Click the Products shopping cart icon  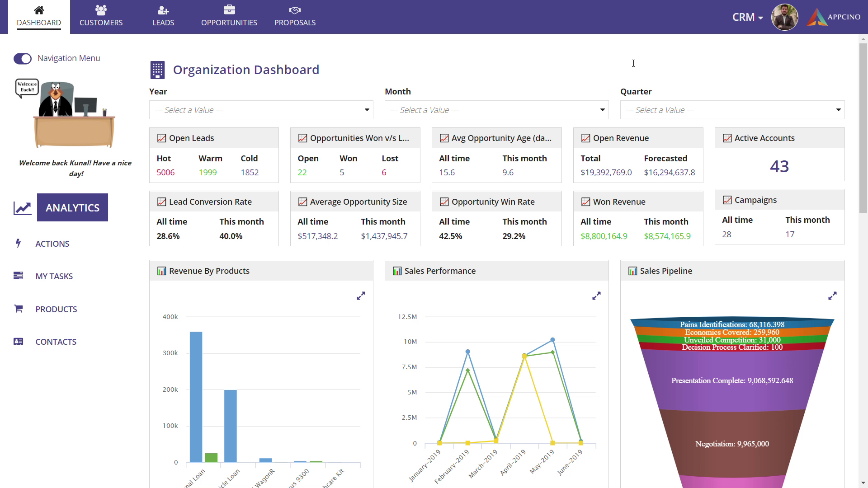19,309
